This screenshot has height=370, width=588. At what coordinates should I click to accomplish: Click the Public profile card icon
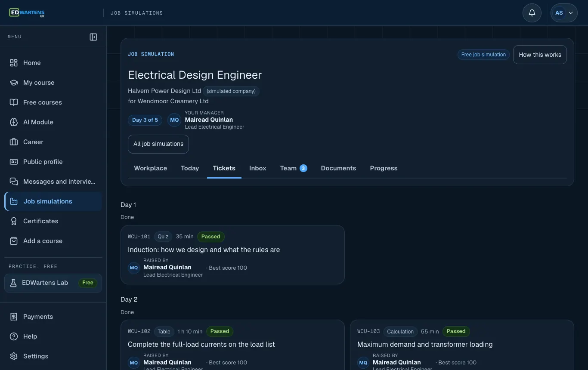(14, 162)
